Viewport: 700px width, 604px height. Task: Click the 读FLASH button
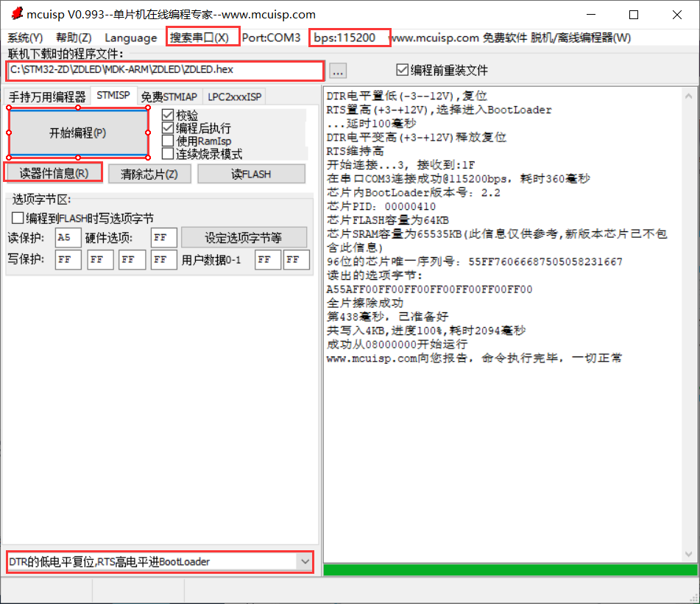point(251,174)
